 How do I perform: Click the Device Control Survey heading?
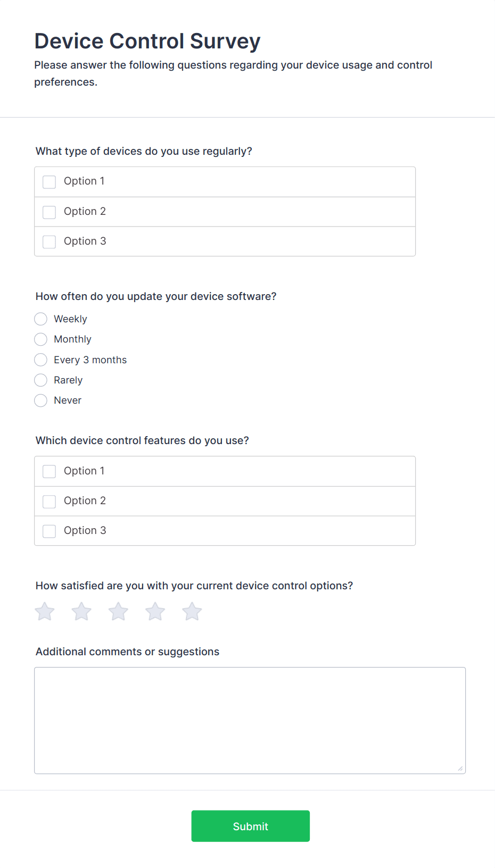point(147,41)
